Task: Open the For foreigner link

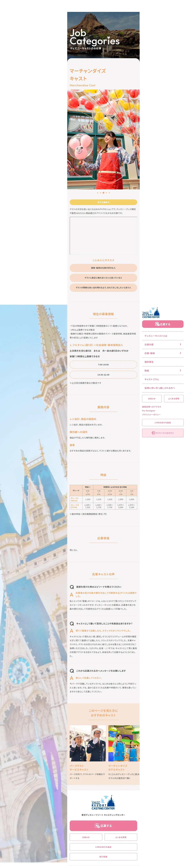Action: pyautogui.click(x=149, y=411)
